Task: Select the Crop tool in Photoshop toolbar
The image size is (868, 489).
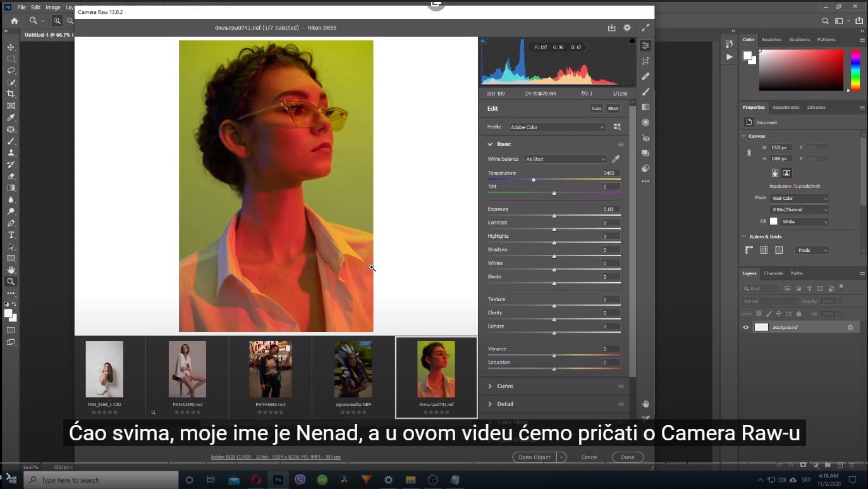Action: 11,94
